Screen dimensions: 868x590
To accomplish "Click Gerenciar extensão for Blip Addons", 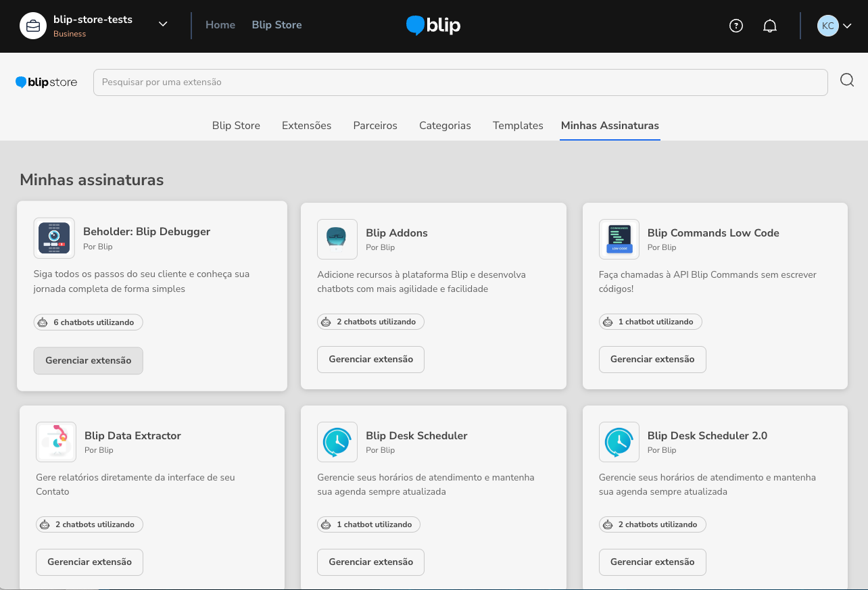I will pos(370,360).
